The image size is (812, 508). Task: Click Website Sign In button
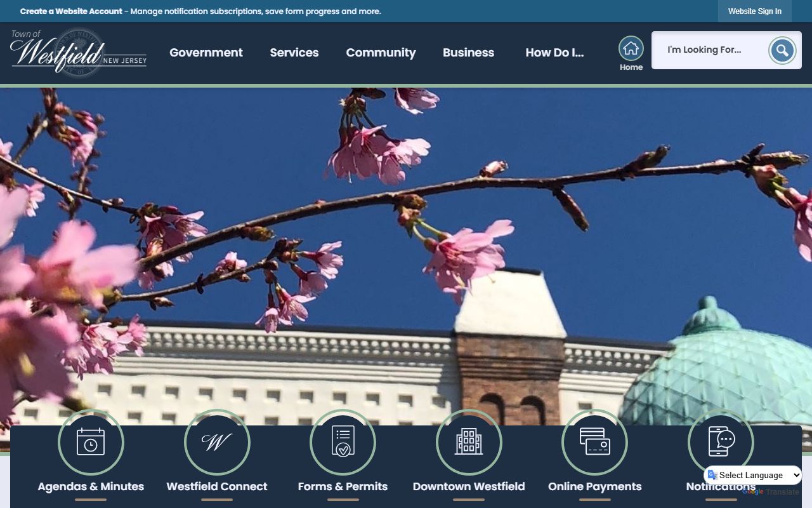tap(755, 11)
